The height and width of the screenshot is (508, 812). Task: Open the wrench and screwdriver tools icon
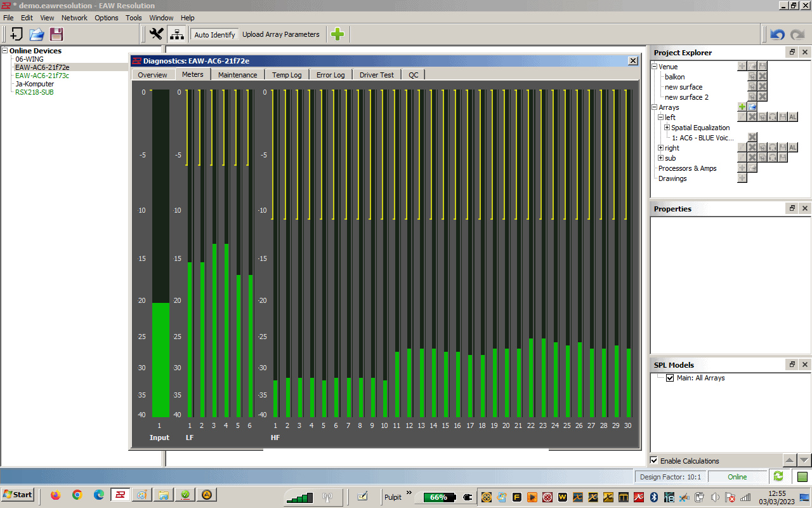point(156,34)
